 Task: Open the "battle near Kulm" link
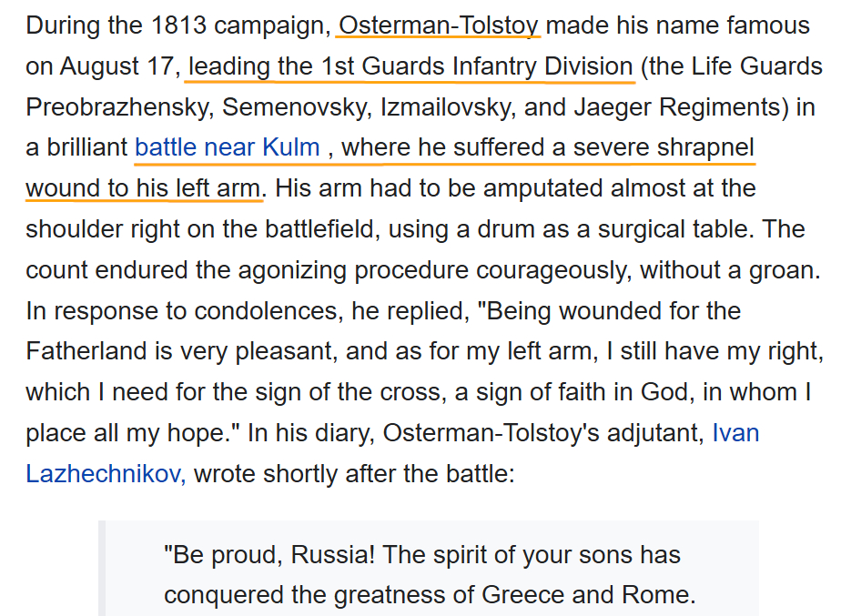click(227, 147)
